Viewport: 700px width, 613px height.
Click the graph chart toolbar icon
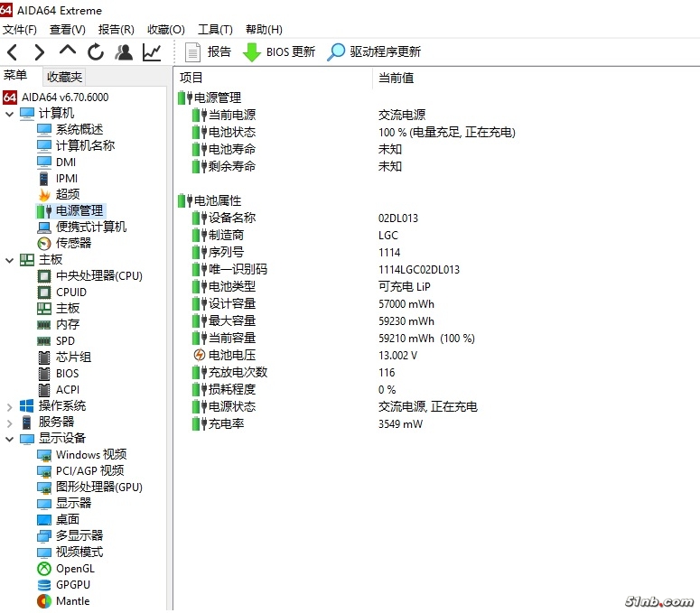point(152,52)
